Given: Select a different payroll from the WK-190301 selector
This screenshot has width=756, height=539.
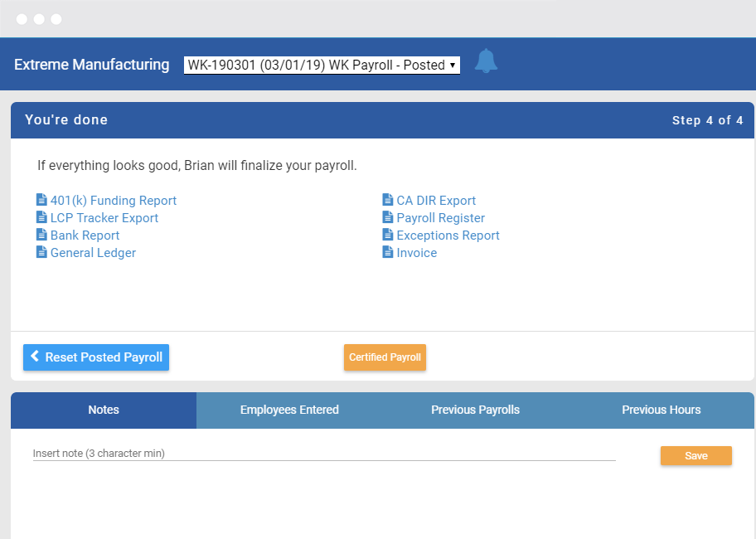Looking at the screenshot, I should (322, 65).
